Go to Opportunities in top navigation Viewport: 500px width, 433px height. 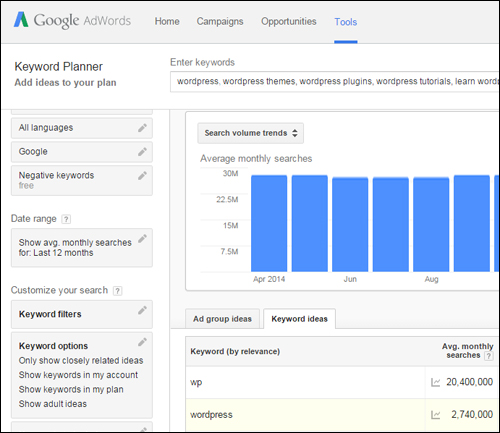pyautogui.click(x=289, y=21)
